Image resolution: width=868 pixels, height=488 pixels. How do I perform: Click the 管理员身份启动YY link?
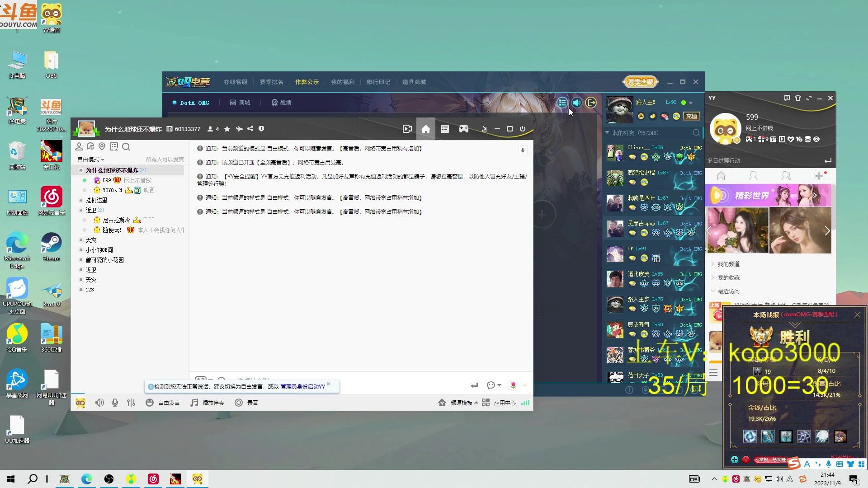point(303,387)
